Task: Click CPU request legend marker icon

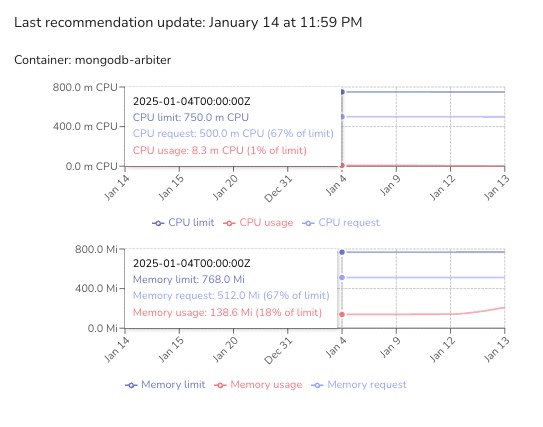Action: (308, 223)
